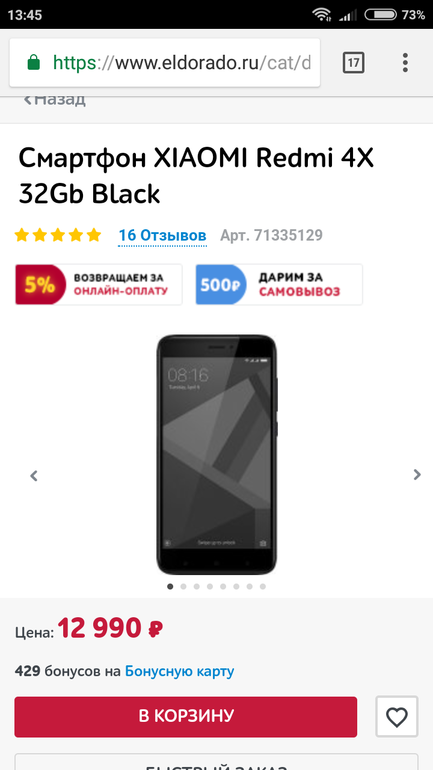Tap the Redmi 4X product image
The image size is (433, 770).
tap(216, 454)
